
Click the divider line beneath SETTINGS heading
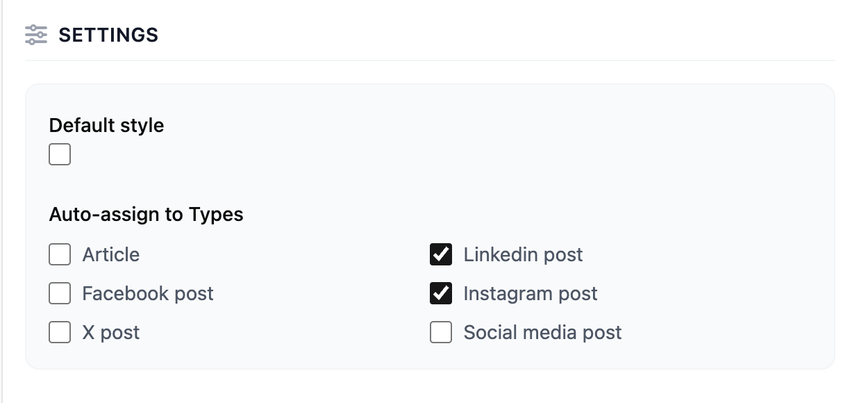click(x=429, y=60)
